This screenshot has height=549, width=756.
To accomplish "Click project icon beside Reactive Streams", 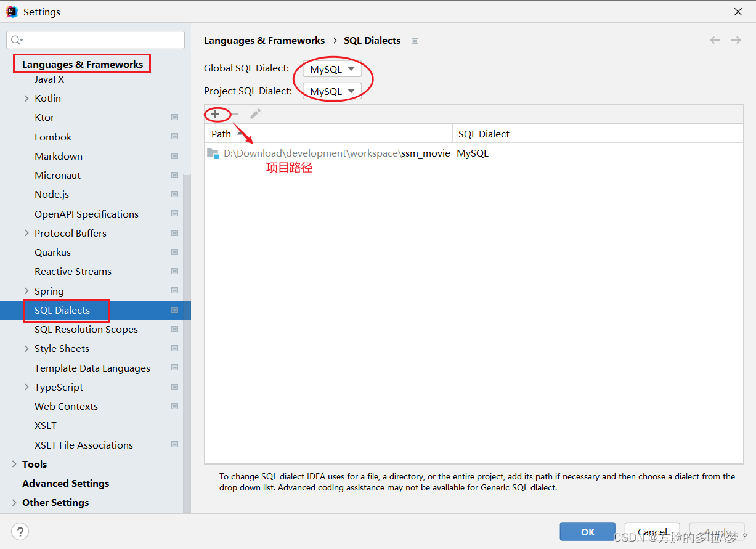I will tap(175, 271).
